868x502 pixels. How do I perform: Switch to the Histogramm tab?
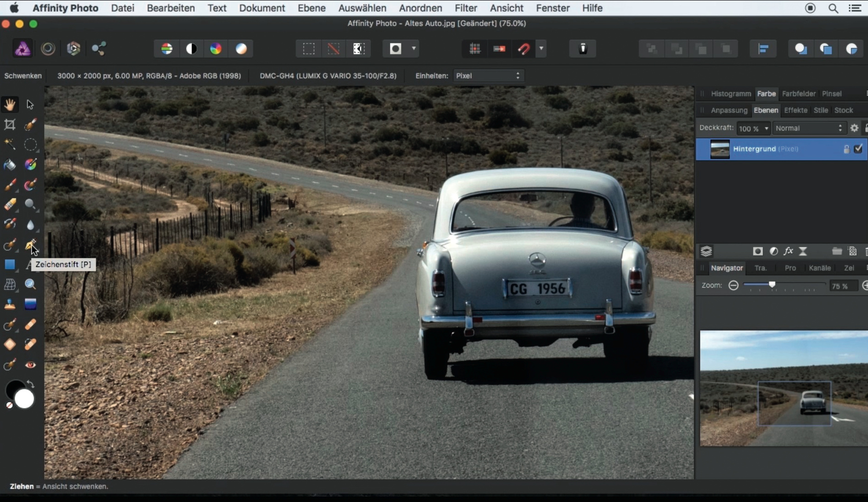point(731,94)
